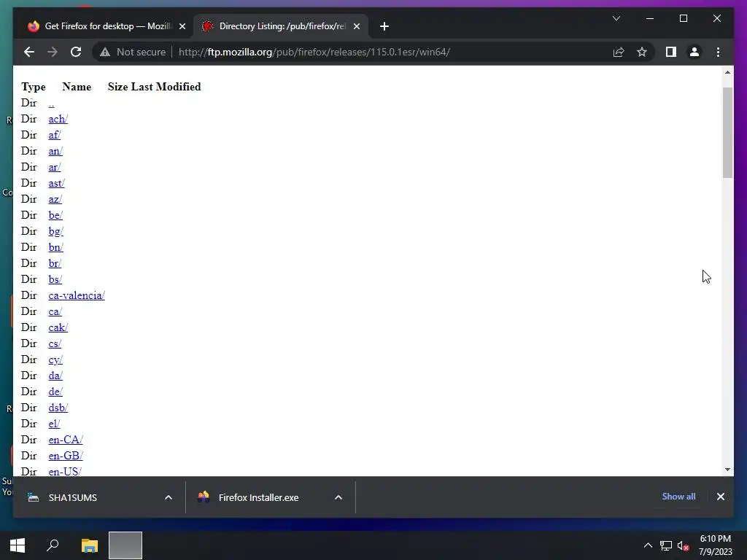Open the Windows Start menu
Screen dimensions: 747x560
pos(18,545)
